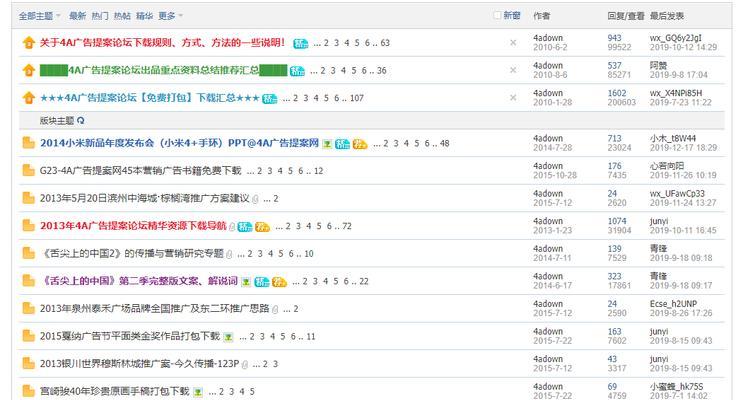
Task: Open folder icon for 2013年4A广告提案论坛精华资源 thread
Action: (x=28, y=226)
